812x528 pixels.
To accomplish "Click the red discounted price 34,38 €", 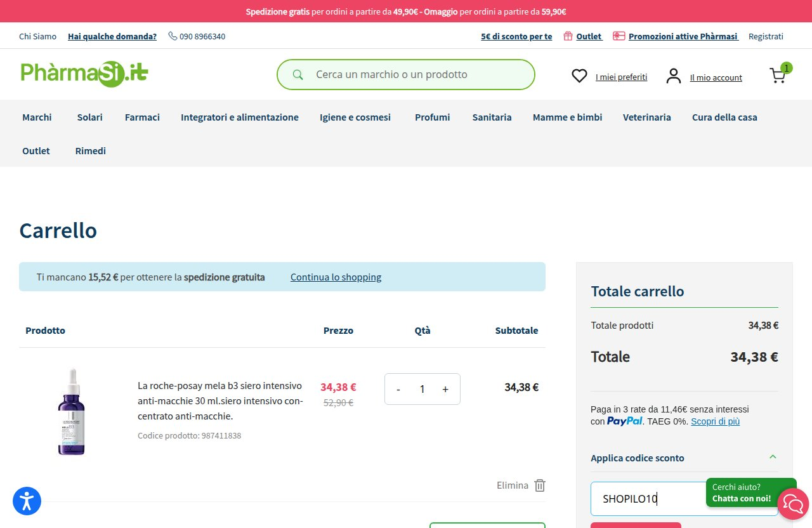I will pos(338,386).
